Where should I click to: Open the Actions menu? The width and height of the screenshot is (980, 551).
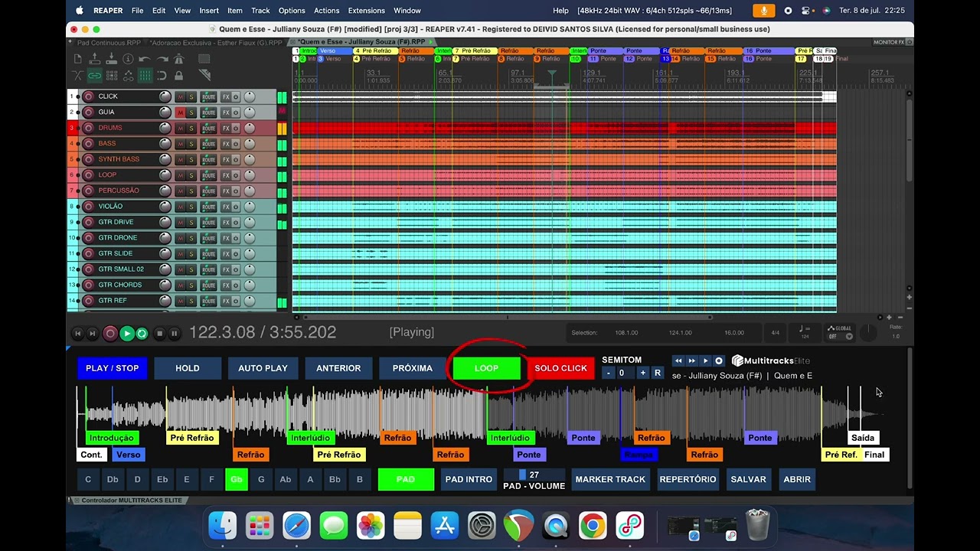coord(327,11)
